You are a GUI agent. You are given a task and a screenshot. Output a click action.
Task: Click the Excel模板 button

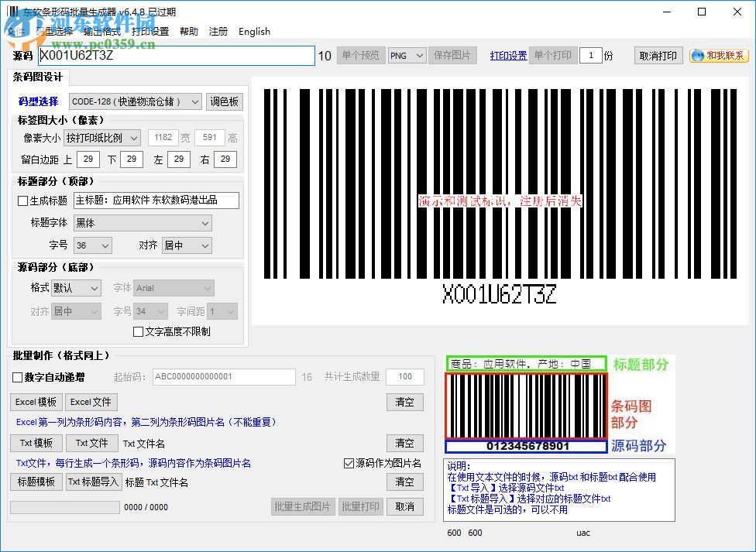click(36, 402)
